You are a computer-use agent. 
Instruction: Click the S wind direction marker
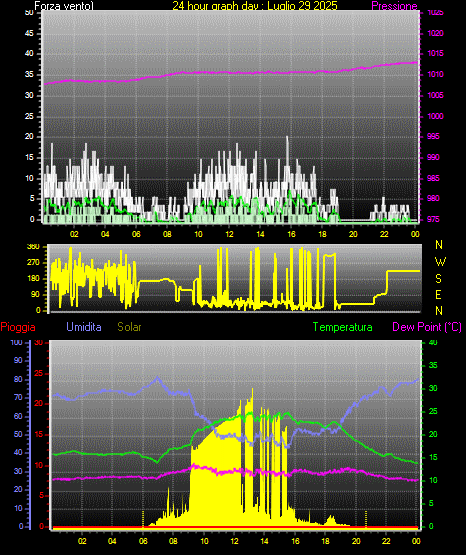click(x=438, y=279)
